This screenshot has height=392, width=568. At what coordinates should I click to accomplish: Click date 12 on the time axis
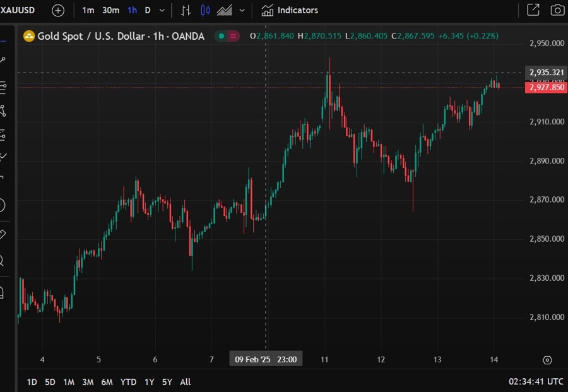(381, 360)
